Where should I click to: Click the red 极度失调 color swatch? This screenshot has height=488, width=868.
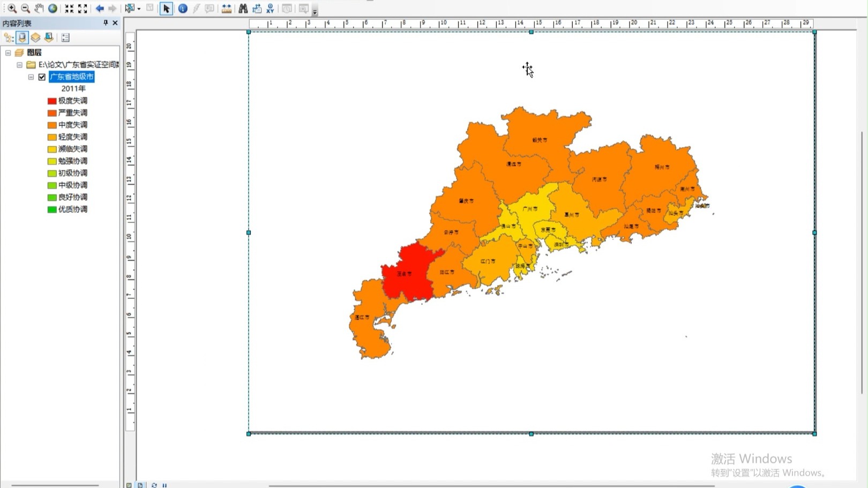(x=51, y=100)
